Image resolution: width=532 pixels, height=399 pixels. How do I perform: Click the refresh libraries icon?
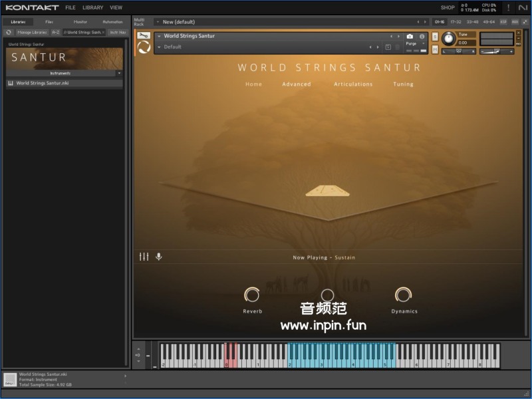[9, 32]
